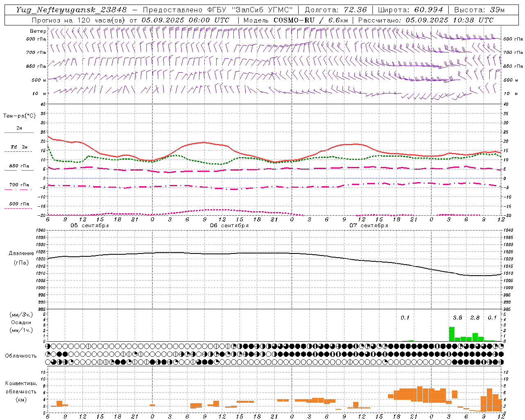Click the tallest green precipitation bar

click(x=452, y=334)
